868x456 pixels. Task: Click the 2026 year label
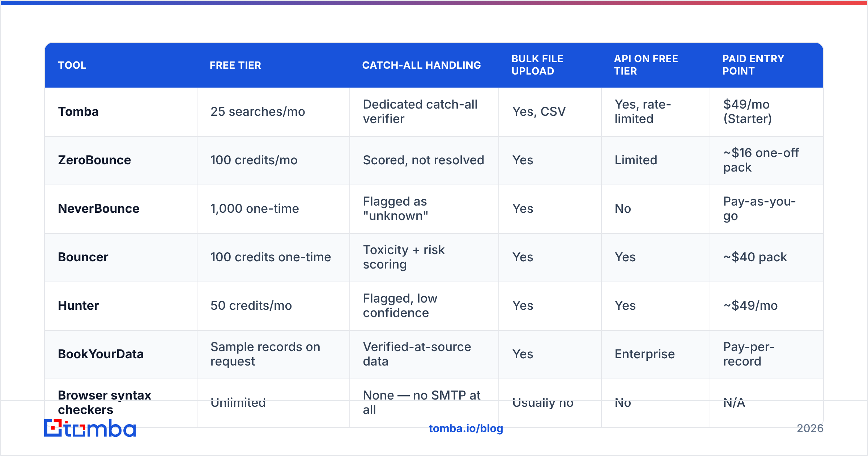(x=810, y=428)
